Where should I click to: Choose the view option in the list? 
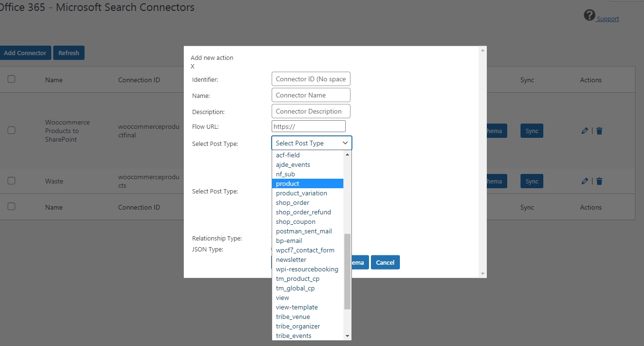[308, 298]
